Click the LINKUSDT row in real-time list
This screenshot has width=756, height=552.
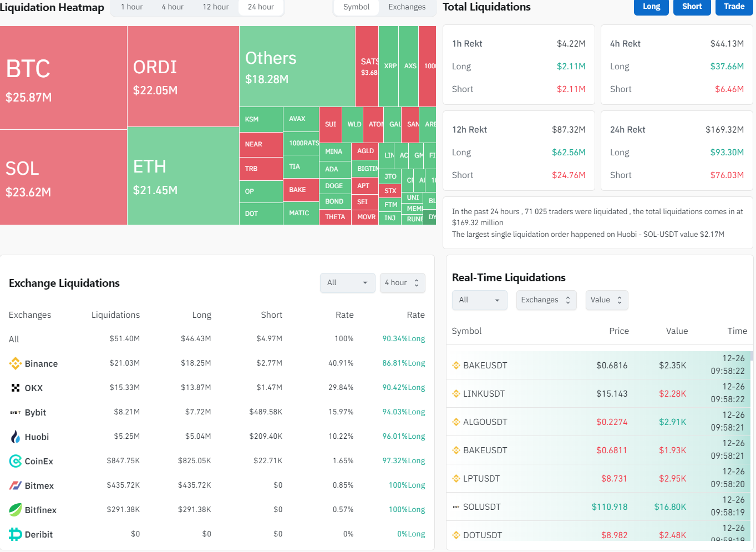tap(598, 393)
